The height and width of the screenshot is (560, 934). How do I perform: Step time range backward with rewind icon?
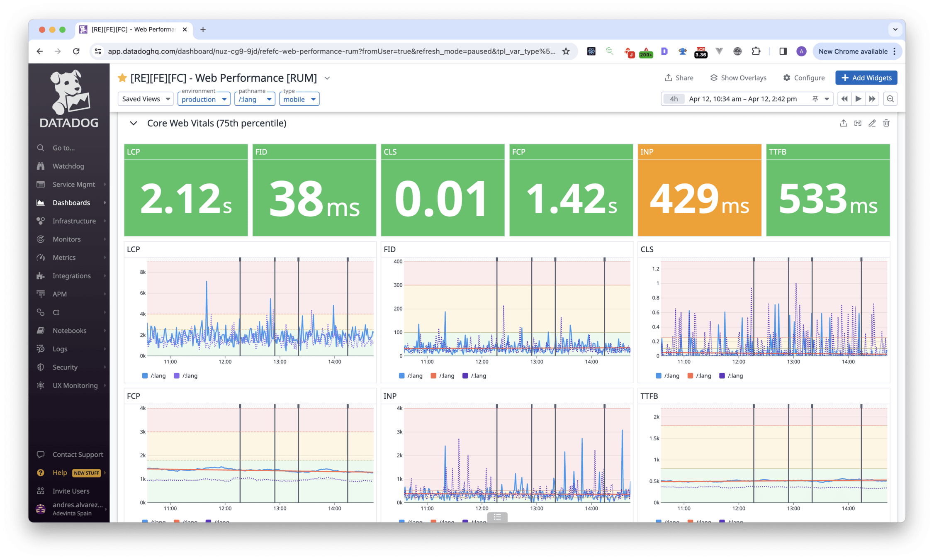coord(844,99)
